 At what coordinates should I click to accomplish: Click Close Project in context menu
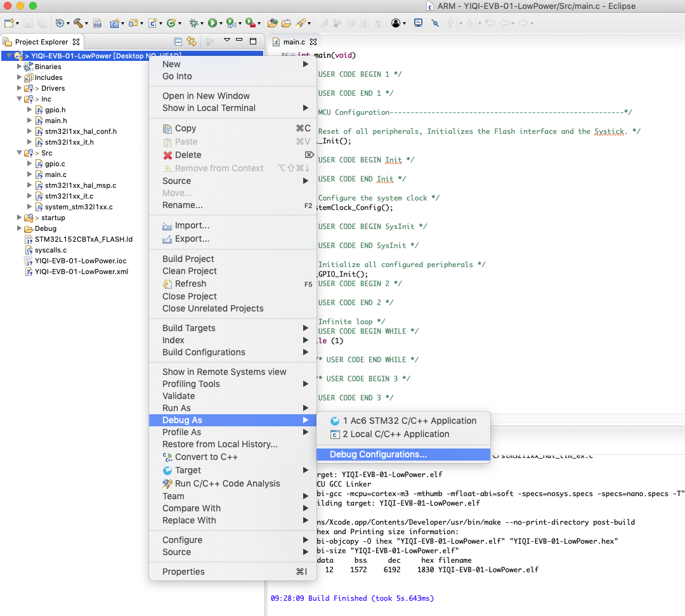click(233, 296)
